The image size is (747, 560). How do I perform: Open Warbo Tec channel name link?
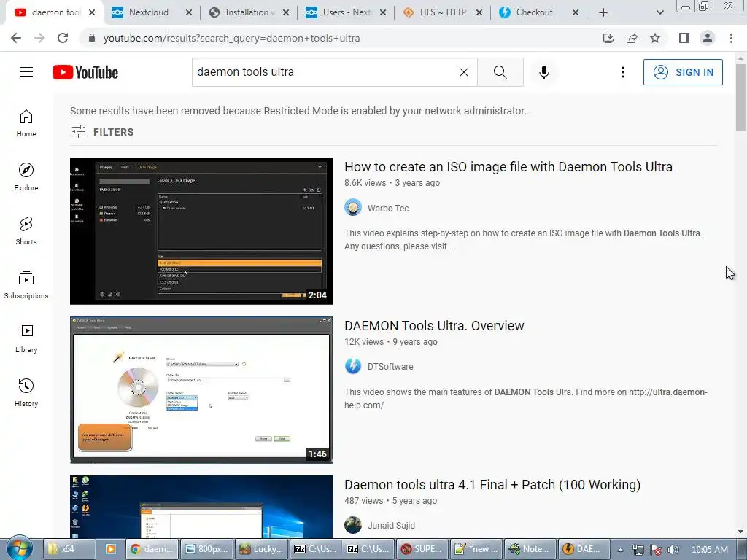click(x=388, y=208)
